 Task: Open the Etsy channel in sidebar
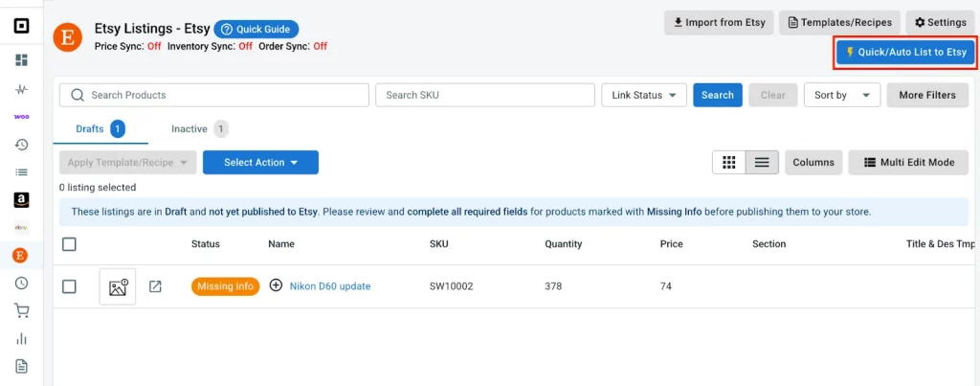(x=20, y=255)
